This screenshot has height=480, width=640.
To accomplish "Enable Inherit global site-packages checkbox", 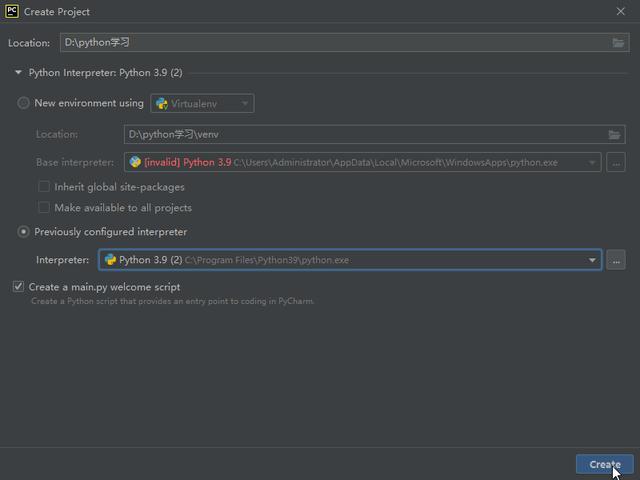I will click(x=44, y=187).
